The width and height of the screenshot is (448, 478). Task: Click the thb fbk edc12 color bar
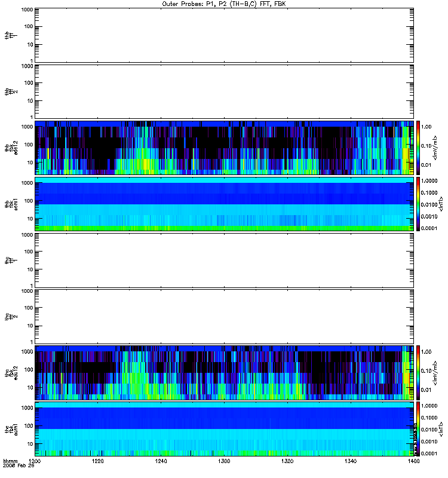(x=418, y=148)
